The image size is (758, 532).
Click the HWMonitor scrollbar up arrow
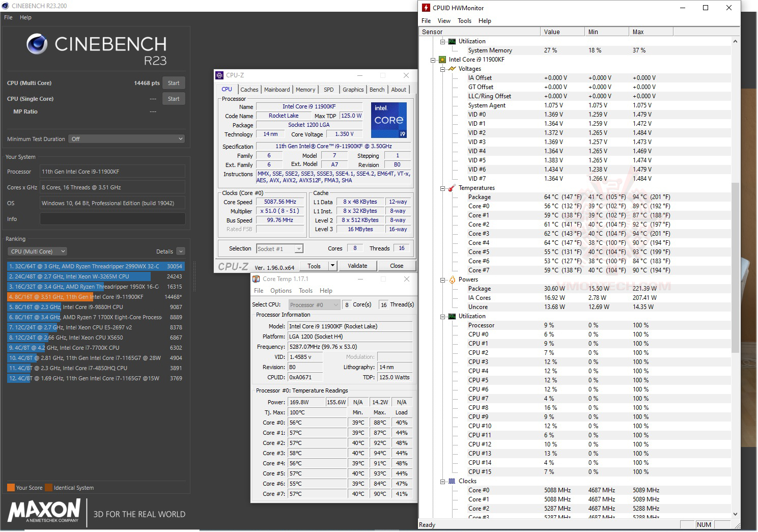735,41
